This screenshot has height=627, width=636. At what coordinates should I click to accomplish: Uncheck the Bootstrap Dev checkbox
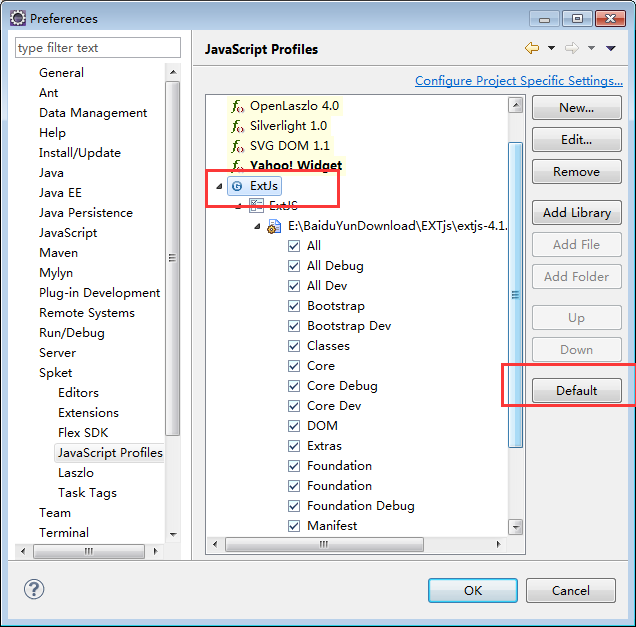click(294, 326)
